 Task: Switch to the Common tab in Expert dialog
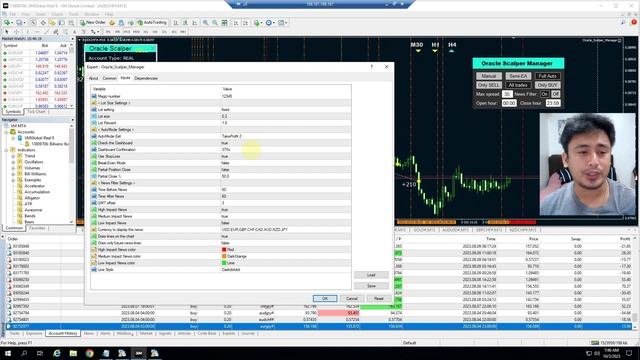109,78
